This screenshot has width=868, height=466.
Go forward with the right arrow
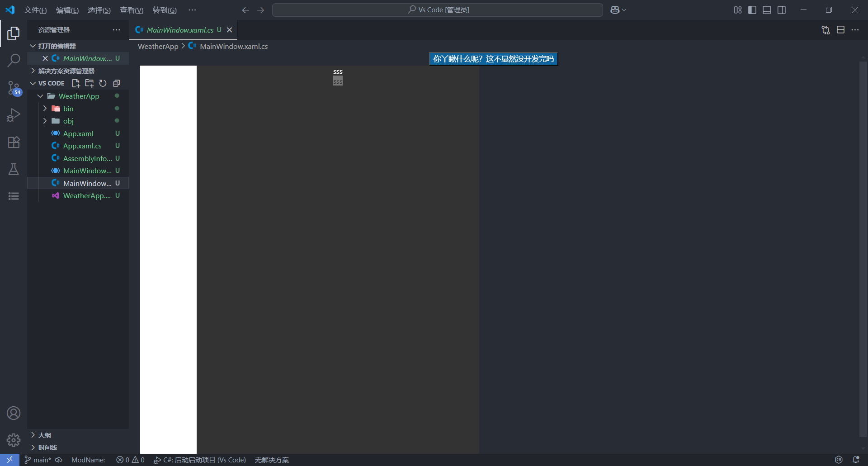(x=260, y=10)
